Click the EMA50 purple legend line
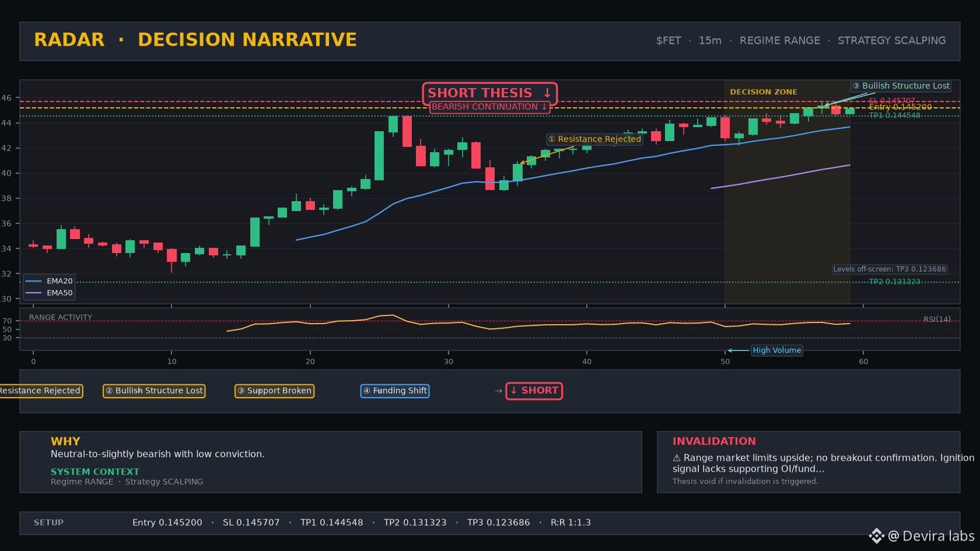The image size is (980, 551). click(x=34, y=293)
